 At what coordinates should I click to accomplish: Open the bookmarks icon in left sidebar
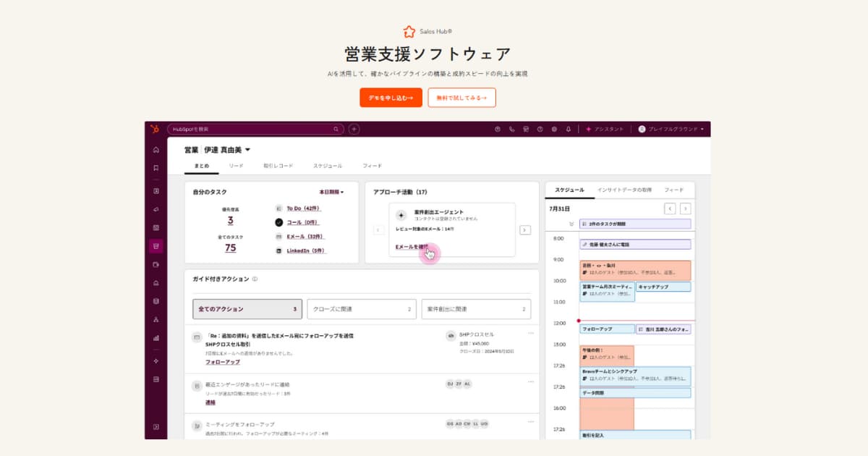tap(156, 168)
